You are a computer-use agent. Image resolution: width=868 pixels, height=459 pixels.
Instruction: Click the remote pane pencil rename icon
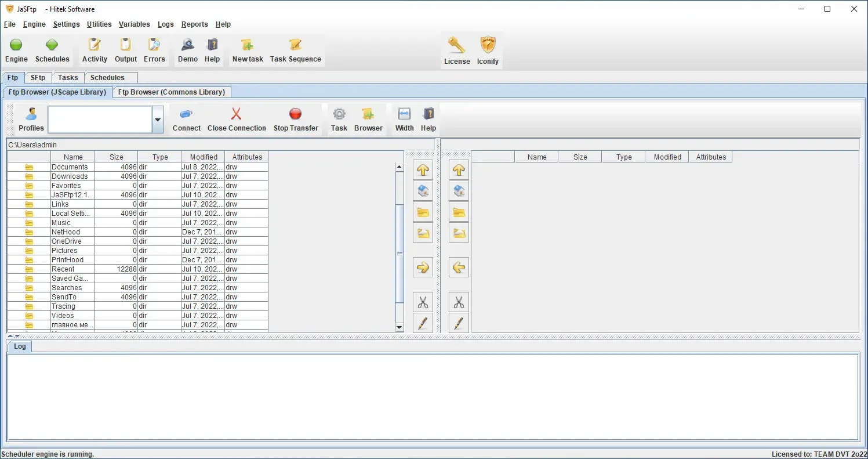(x=459, y=323)
